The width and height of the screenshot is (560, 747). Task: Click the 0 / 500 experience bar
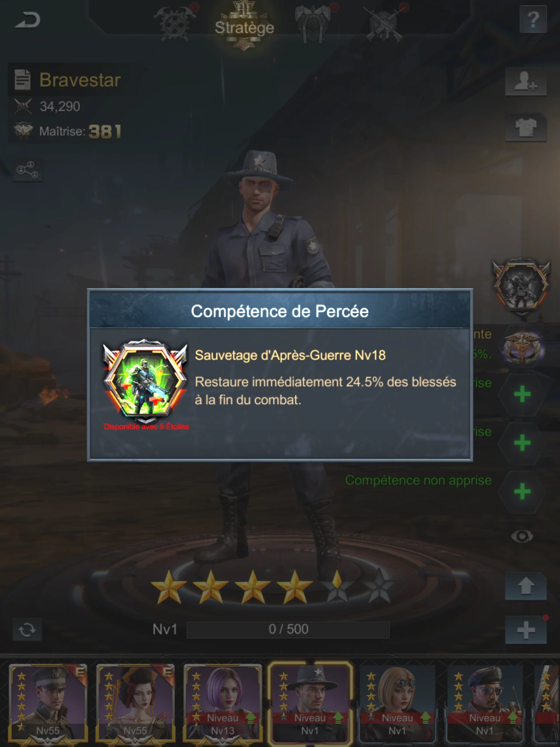(x=288, y=629)
